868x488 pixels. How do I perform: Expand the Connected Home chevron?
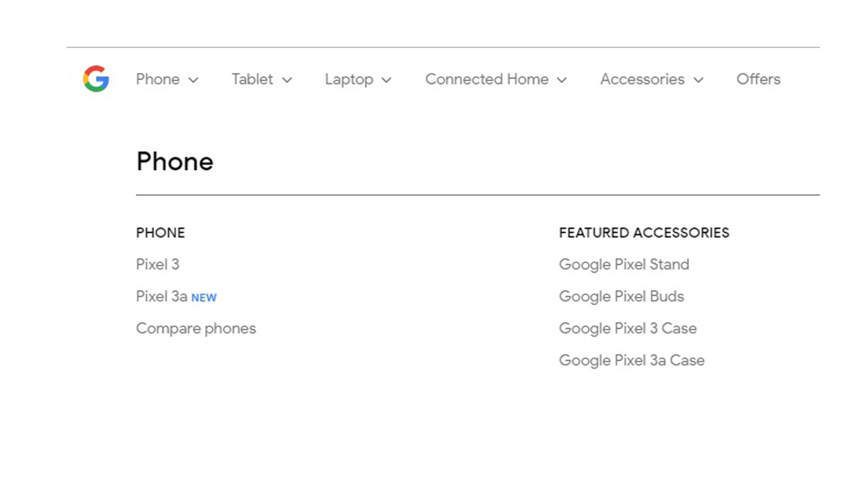561,80
